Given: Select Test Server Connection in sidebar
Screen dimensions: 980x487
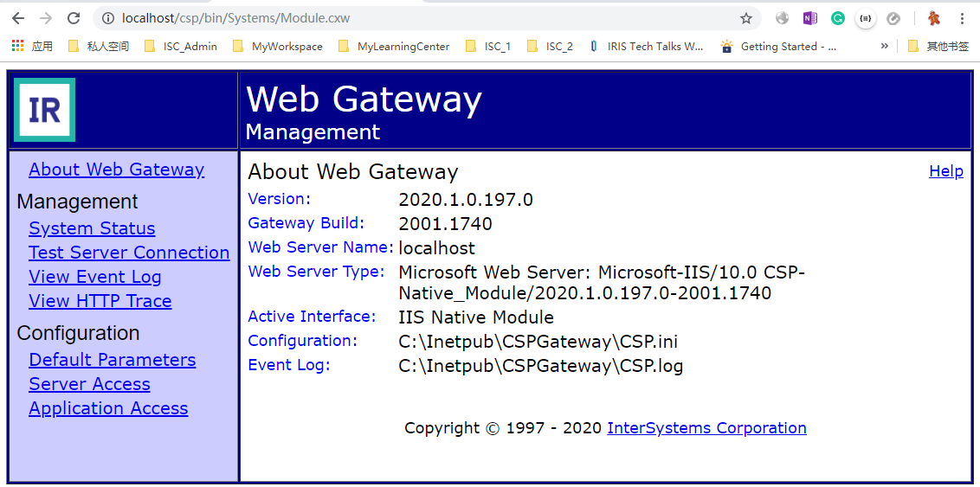Looking at the screenshot, I should pos(129,253).
